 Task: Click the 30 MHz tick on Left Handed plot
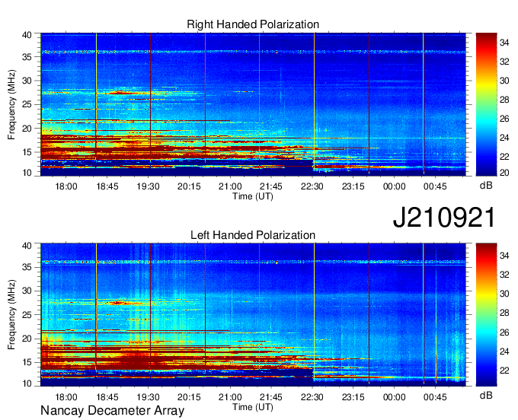(x=27, y=291)
